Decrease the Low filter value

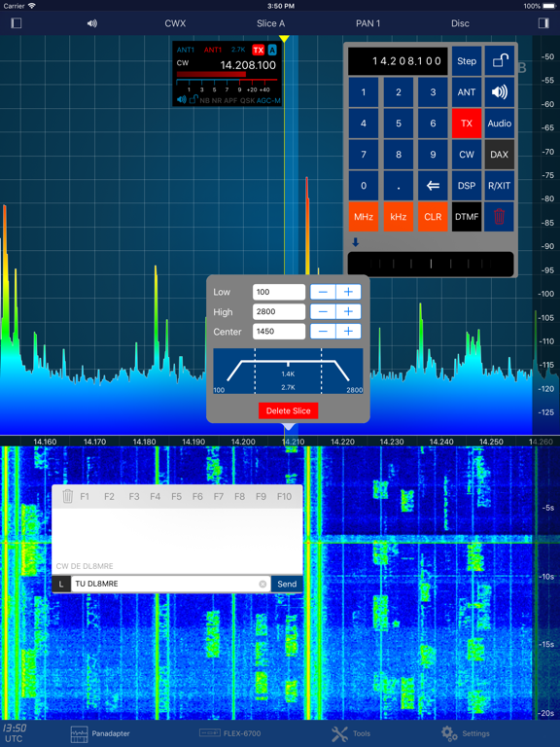(323, 292)
